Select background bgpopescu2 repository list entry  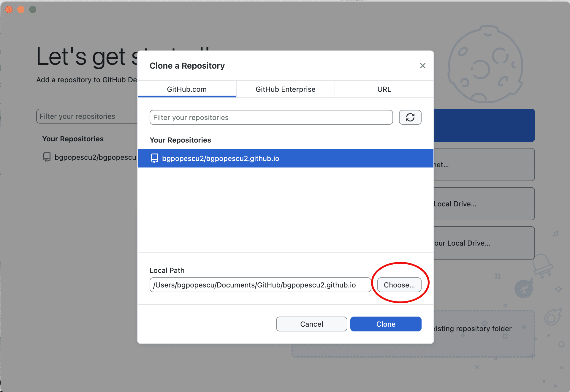click(96, 157)
